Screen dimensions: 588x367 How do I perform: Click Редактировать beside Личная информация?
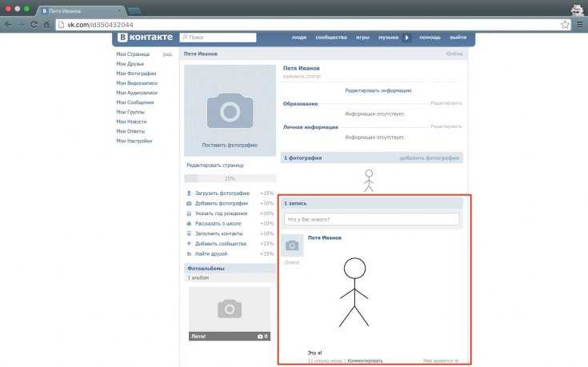coord(446,126)
